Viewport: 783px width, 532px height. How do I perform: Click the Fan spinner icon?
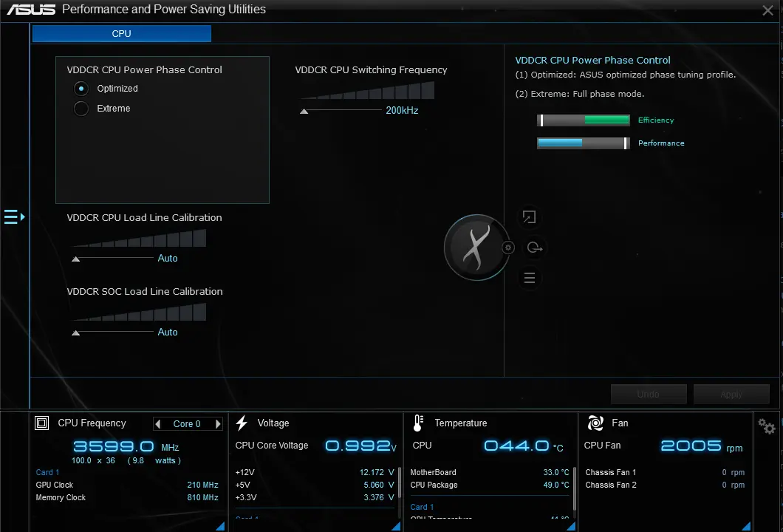[x=595, y=423]
